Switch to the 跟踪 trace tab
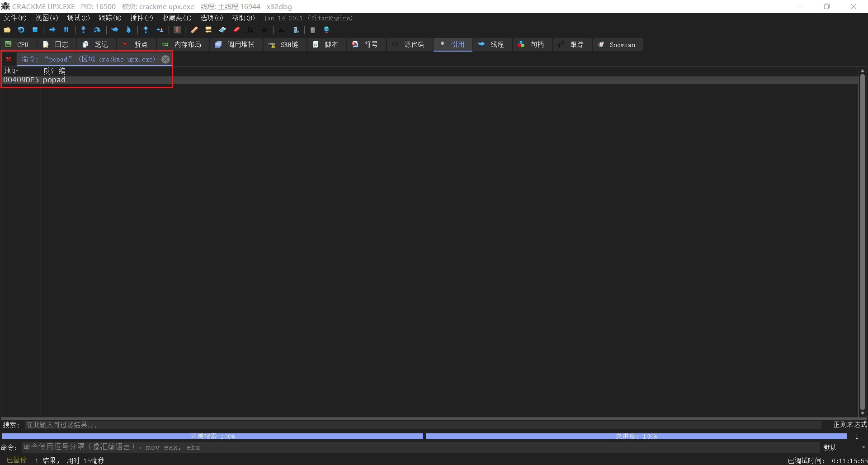Image resolution: width=868 pixels, height=465 pixels. coord(571,44)
